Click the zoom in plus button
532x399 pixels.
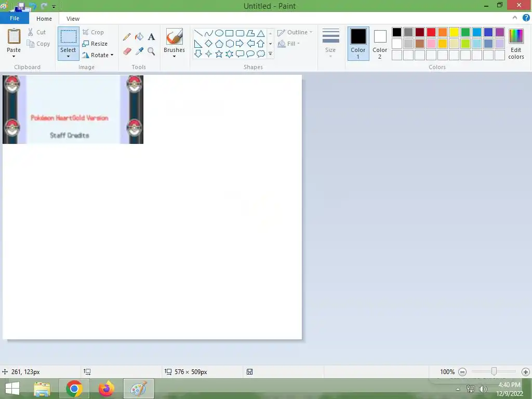point(526,372)
